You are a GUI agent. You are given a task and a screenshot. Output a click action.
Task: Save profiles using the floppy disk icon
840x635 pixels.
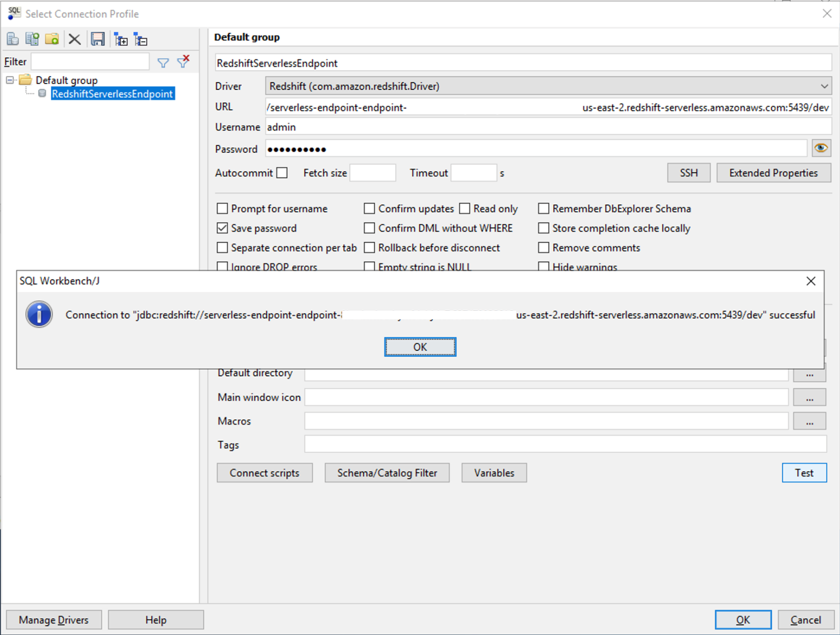[x=97, y=39]
